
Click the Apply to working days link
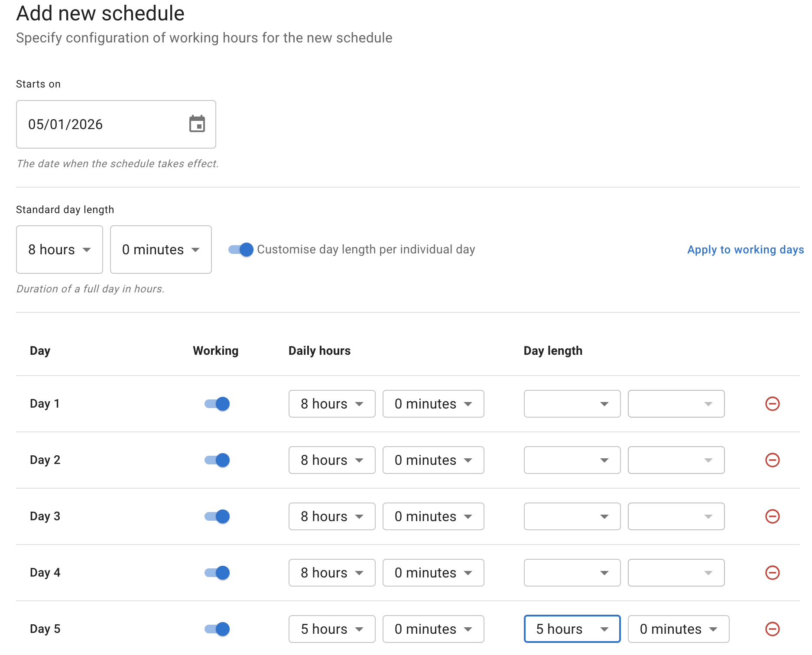click(745, 250)
